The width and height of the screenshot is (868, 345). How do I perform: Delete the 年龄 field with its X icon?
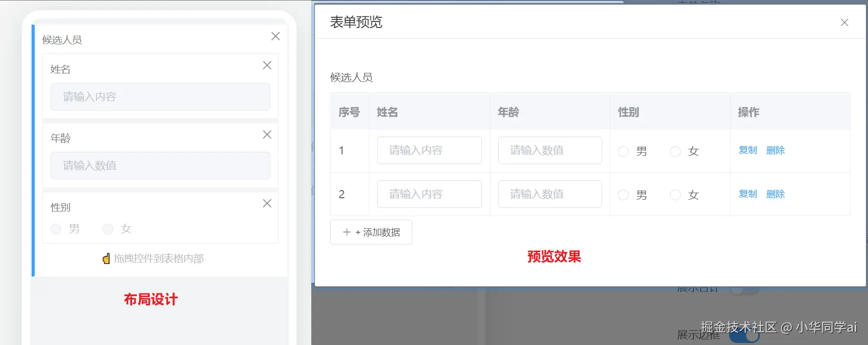tap(267, 135)
